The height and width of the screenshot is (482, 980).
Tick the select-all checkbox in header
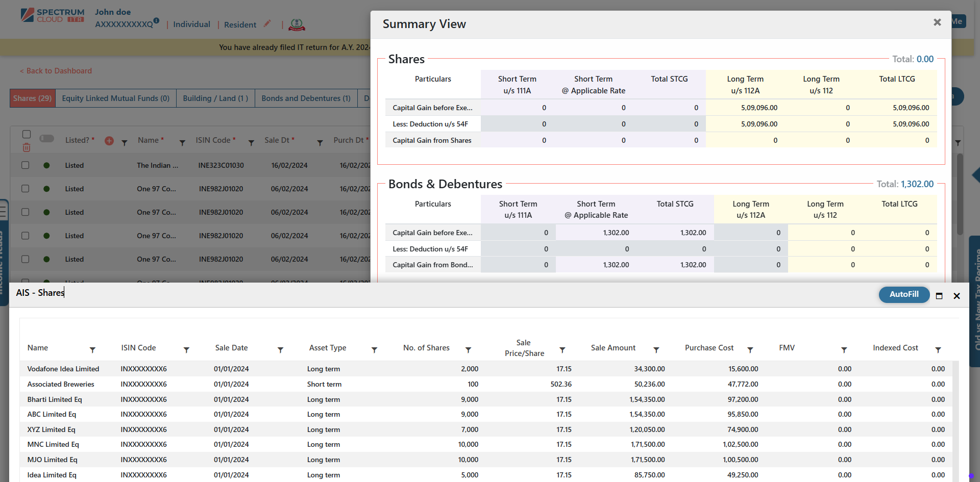point(27,134)
